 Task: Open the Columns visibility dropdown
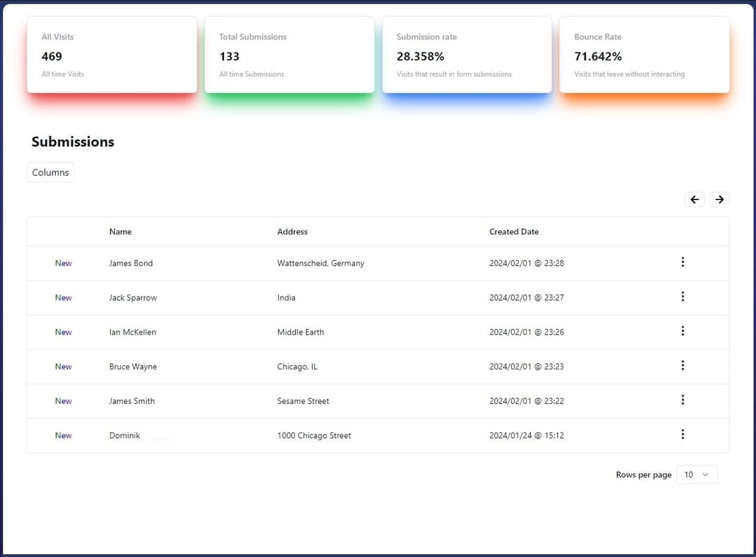50,172
